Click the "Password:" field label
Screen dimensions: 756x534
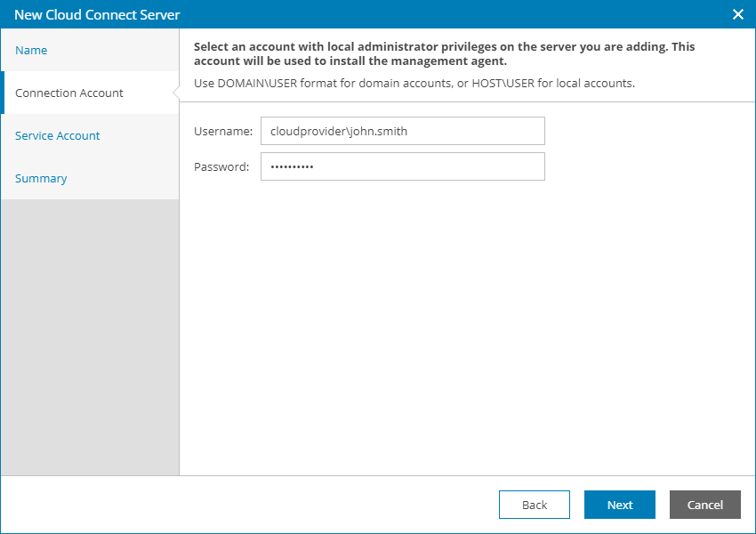(221, 166)
